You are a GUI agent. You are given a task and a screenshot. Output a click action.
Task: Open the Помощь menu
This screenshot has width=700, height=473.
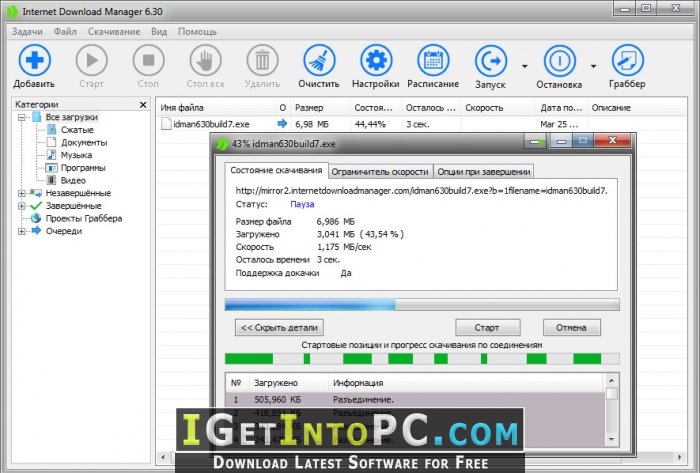pos(197,32)
